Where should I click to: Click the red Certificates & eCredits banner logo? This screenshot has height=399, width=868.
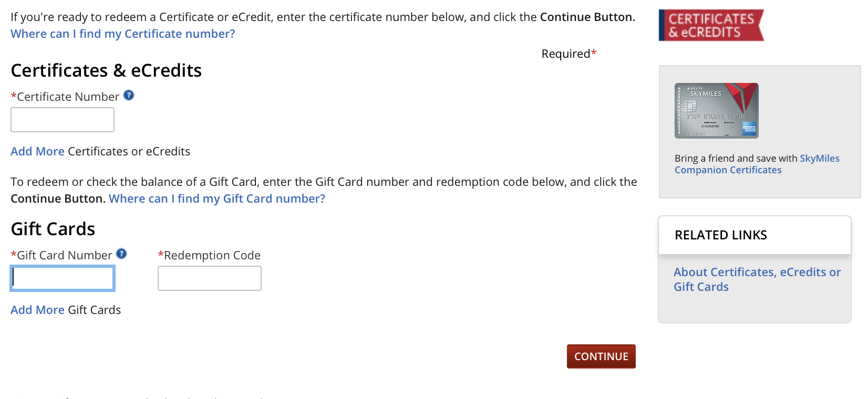[x=711, y=25]
